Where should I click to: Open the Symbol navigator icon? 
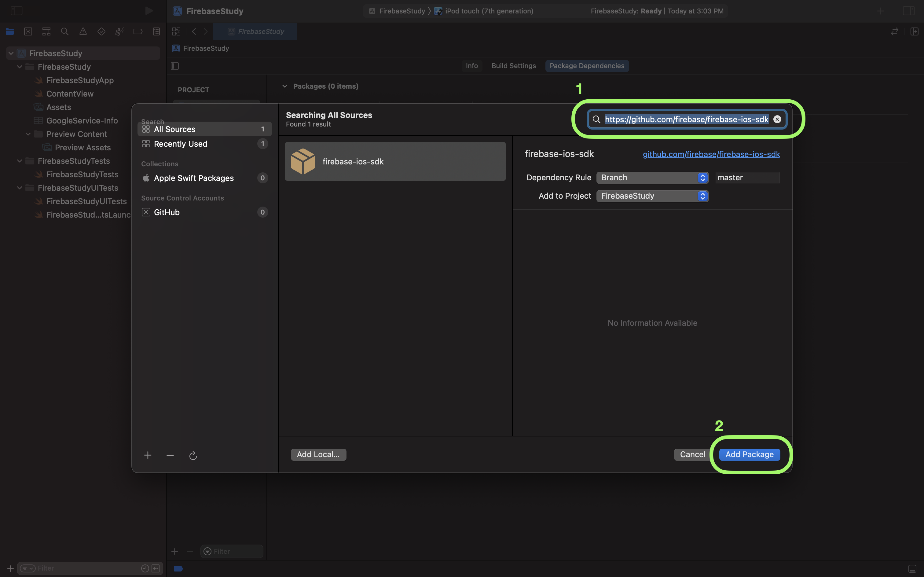coord(46,32)
